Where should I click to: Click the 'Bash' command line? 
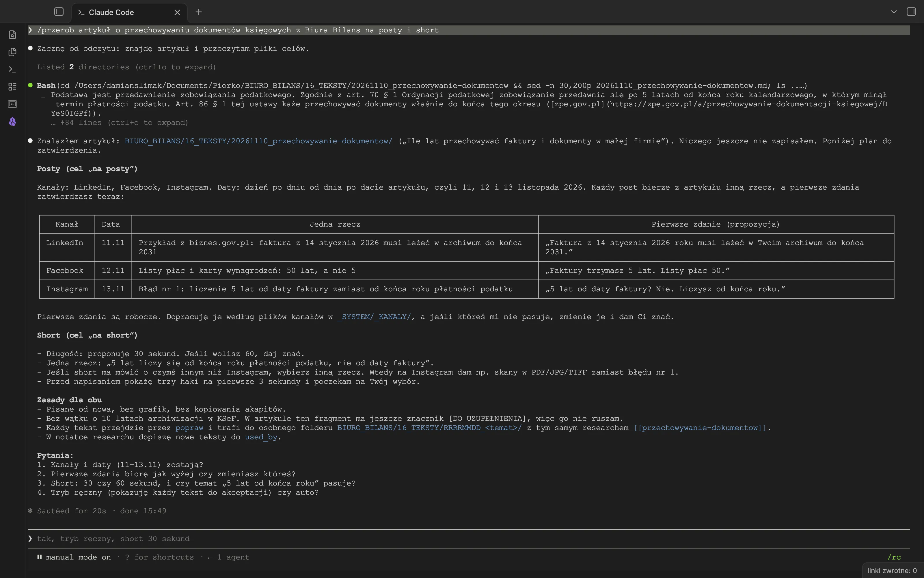pos(422,86)
